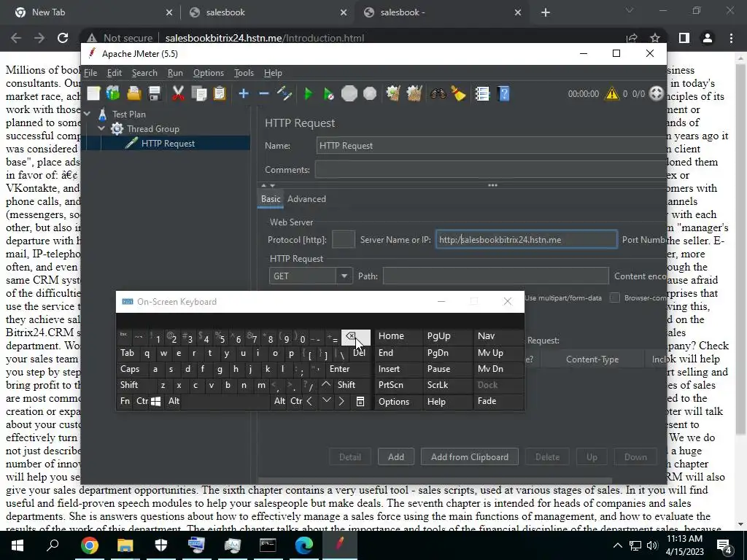747x560 pixels.
Task: Click the context menu key on keyboard
Action: tap(360, 402)
